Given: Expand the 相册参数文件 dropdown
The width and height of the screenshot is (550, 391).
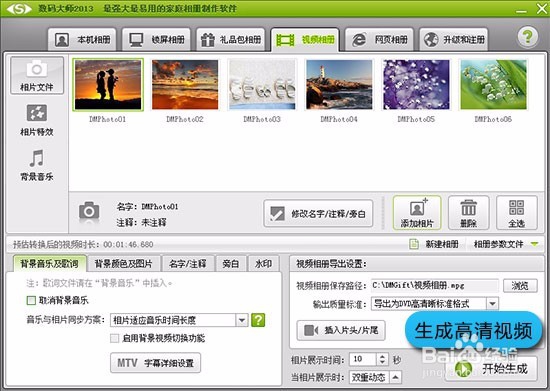Looking at the screenshot, I should [506, 244].
